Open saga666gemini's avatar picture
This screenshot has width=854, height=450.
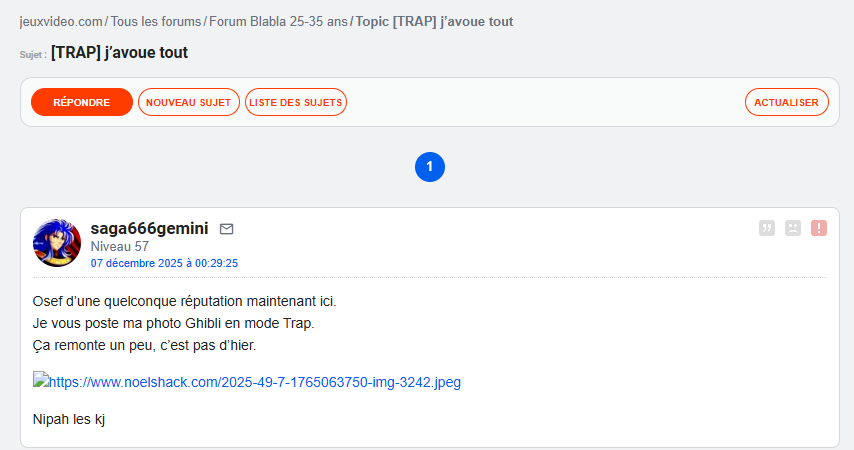[x=57, y=243]
